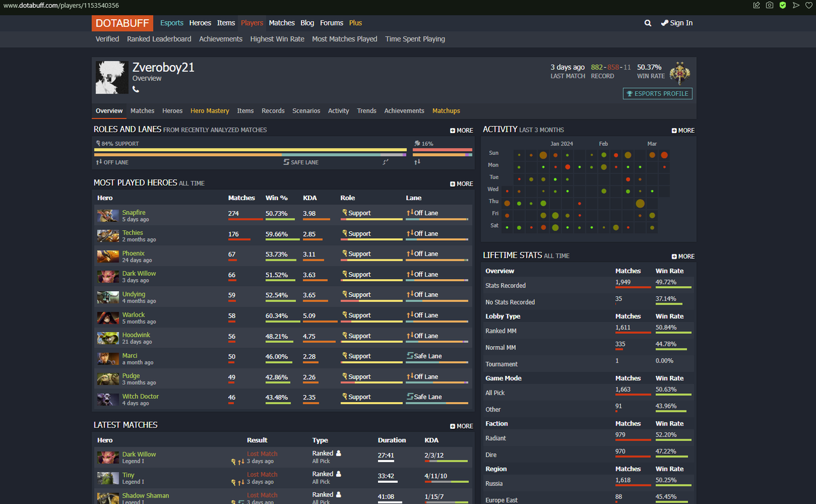Click the Russia region row label
This screenshot has height=504, width=816.
494,484
